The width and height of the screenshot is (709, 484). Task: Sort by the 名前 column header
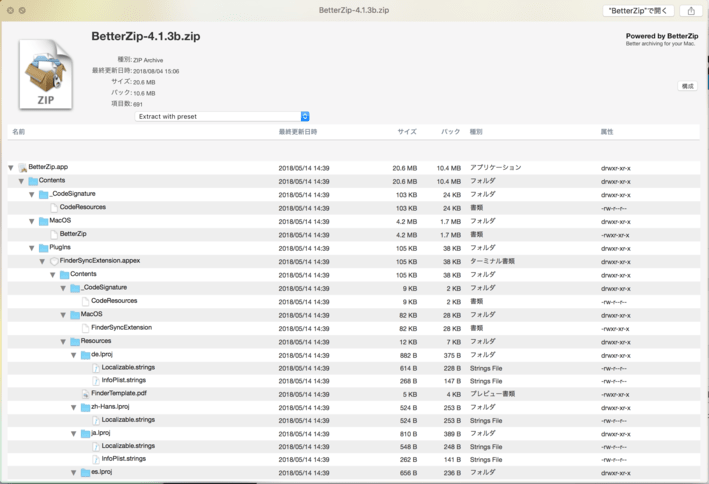coord(19,132)
